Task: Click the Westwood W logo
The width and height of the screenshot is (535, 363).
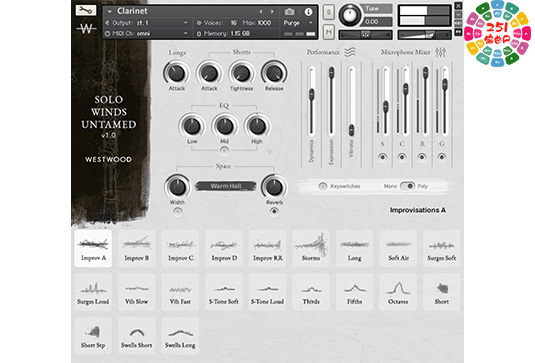Action: 86,29
